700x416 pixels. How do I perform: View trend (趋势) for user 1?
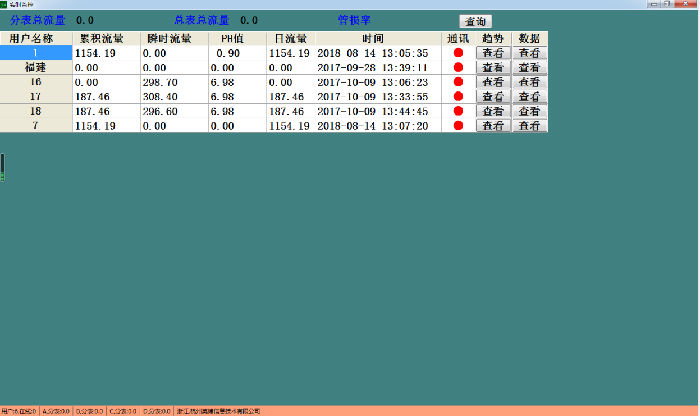tap(493, 53)
